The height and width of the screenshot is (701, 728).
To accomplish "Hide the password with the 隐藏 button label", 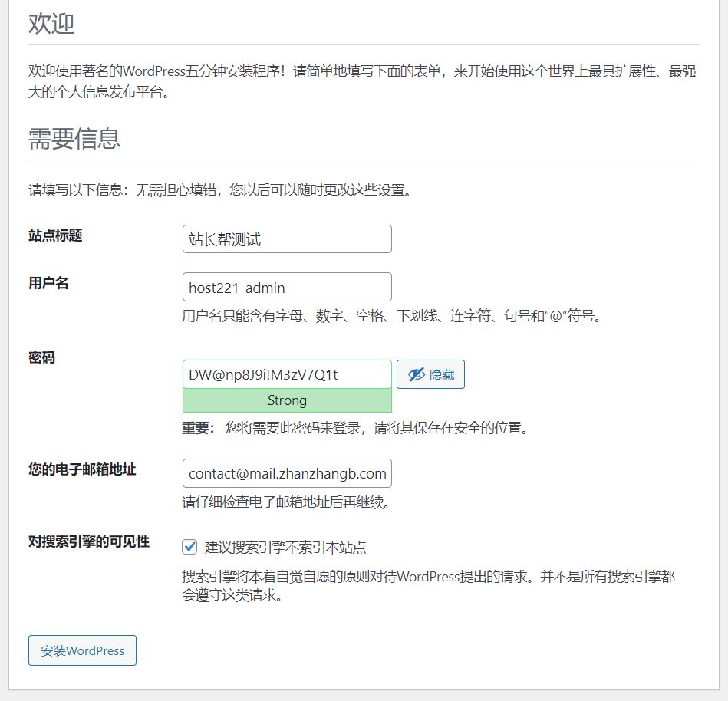I will point(442,374).
